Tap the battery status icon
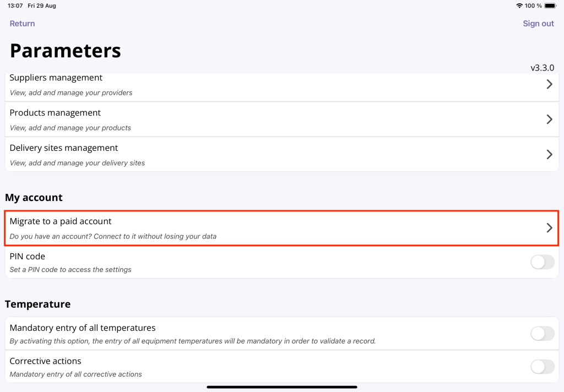Viewport: 564px width, 392px height. [550, 6]
